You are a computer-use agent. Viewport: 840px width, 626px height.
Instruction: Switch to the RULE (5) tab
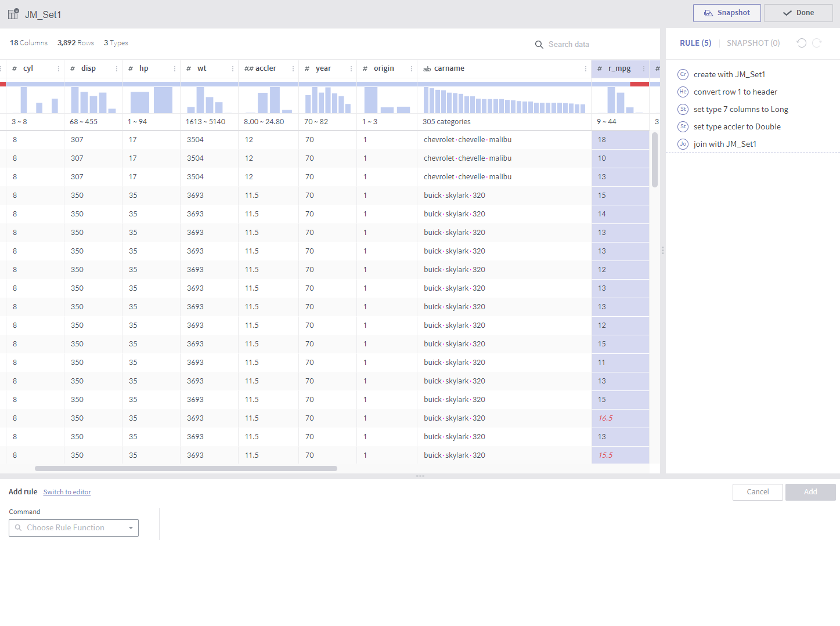(695, 43)
